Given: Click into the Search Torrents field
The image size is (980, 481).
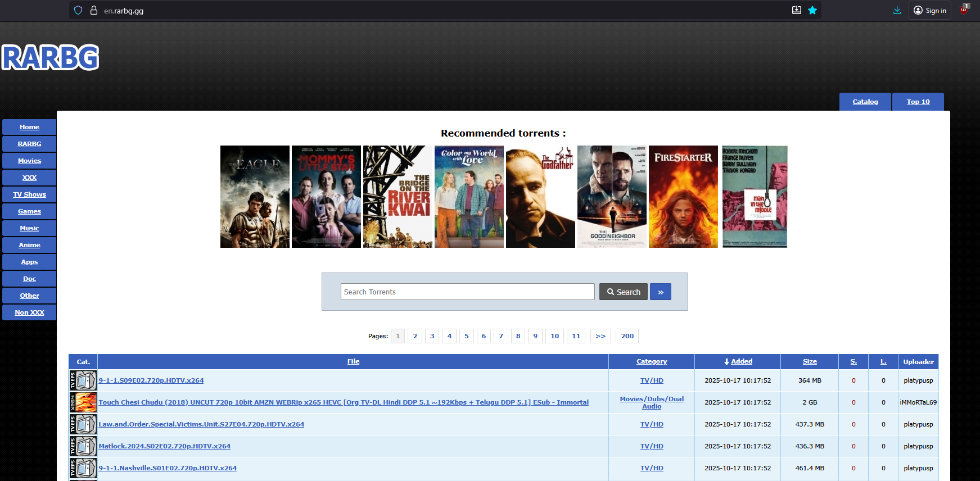Looking at the screenshot, I should pos(468,292).
